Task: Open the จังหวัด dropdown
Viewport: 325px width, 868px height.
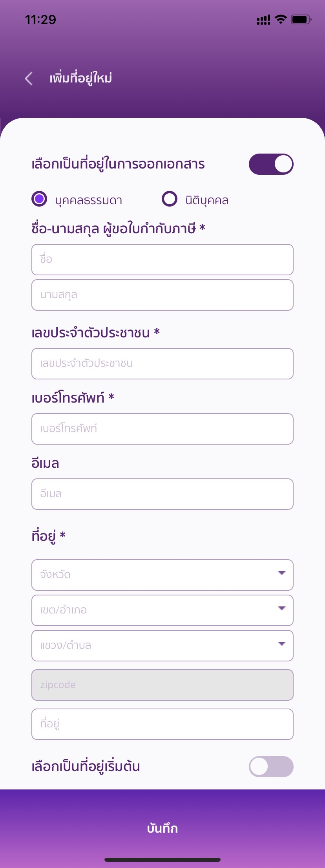Action: (x=162, y=575)
